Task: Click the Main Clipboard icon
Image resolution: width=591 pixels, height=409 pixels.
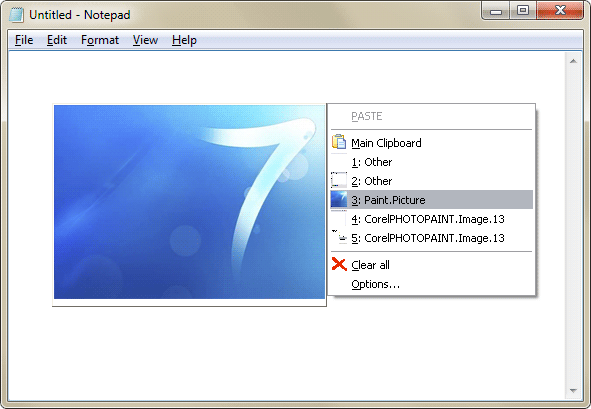Action: [x=339, y=142]
